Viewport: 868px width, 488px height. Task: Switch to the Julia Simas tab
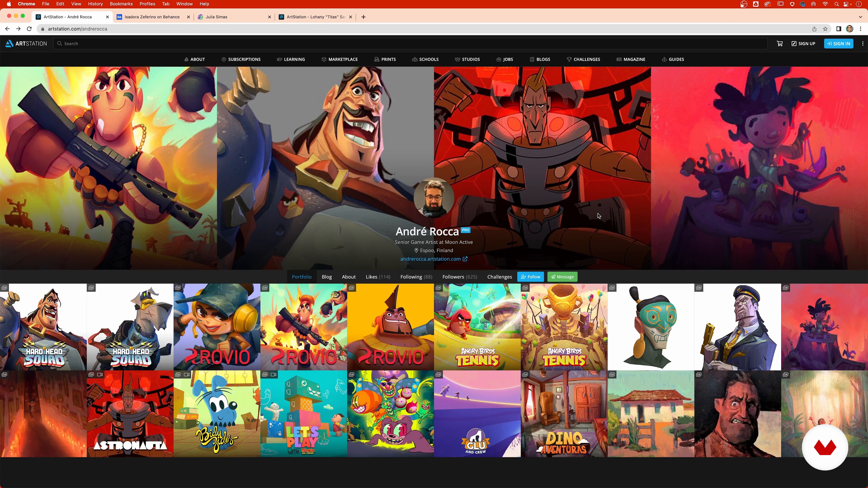coord(234,17)
